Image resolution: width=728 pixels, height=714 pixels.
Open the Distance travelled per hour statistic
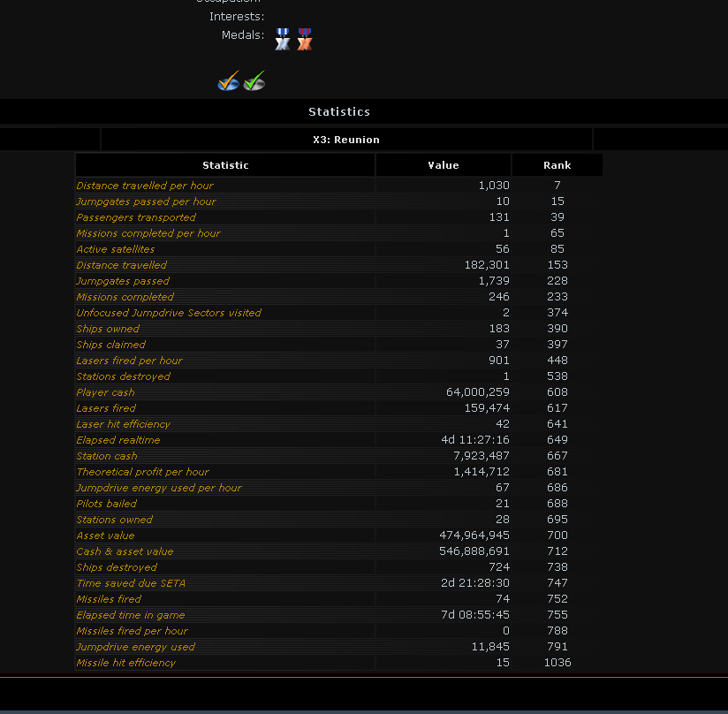tap(145, 186)
